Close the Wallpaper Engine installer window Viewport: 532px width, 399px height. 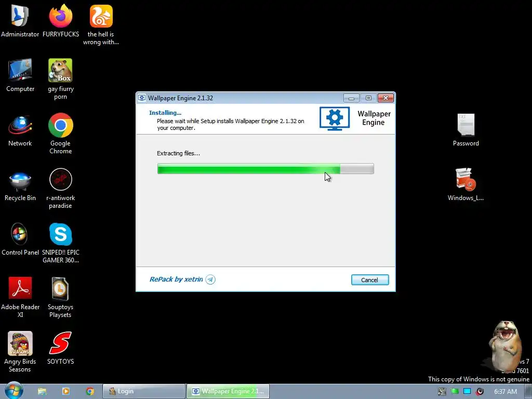(385, 98)
